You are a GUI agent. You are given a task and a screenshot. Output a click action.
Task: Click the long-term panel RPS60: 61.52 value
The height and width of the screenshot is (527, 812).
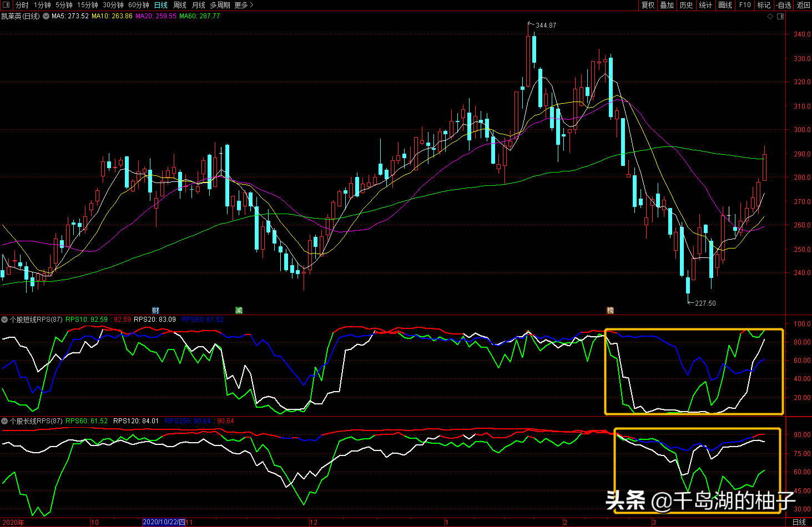87,421
